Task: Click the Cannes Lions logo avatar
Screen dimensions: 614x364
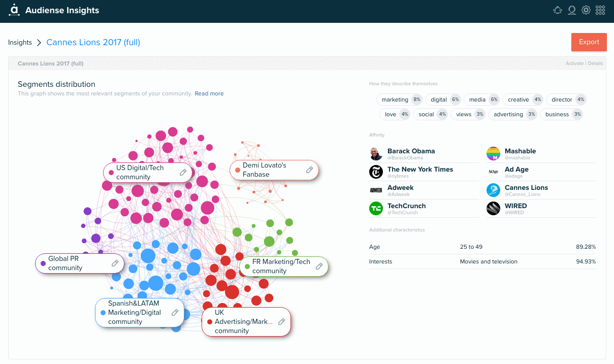Action: [493, 190]
